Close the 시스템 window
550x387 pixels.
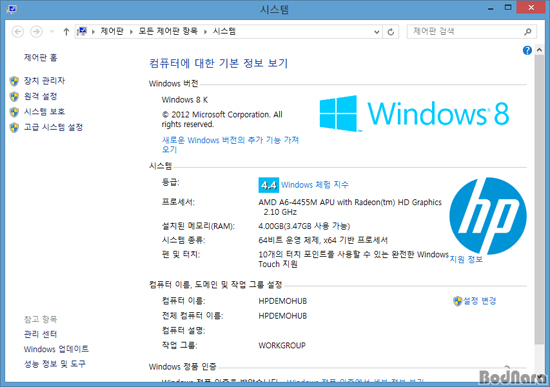tap(531, 7)
